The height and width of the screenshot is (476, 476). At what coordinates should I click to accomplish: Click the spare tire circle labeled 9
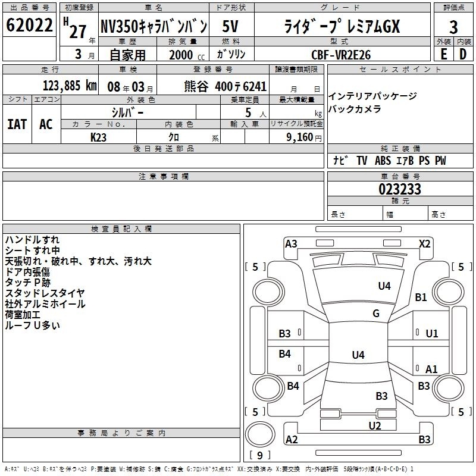point(260,435)
